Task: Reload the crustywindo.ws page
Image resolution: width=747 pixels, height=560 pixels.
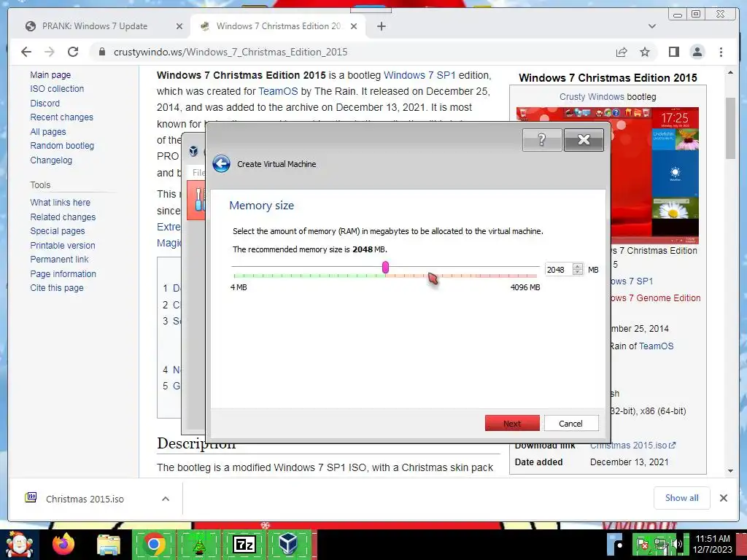Action: [x=73, y=52]
